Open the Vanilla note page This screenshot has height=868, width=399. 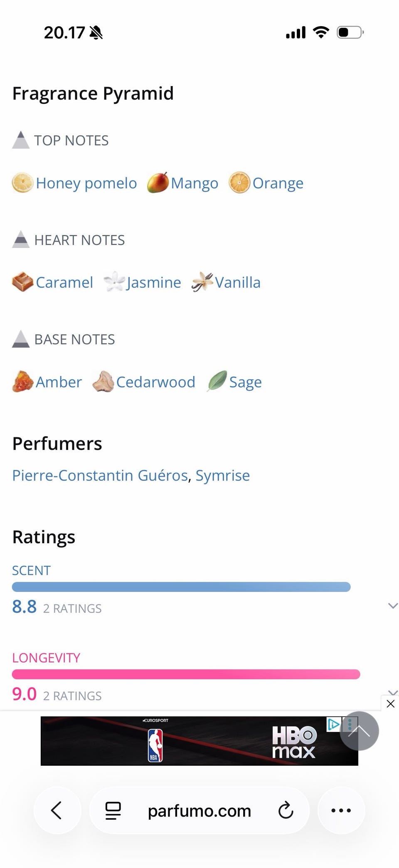click(x=237, y=282)
